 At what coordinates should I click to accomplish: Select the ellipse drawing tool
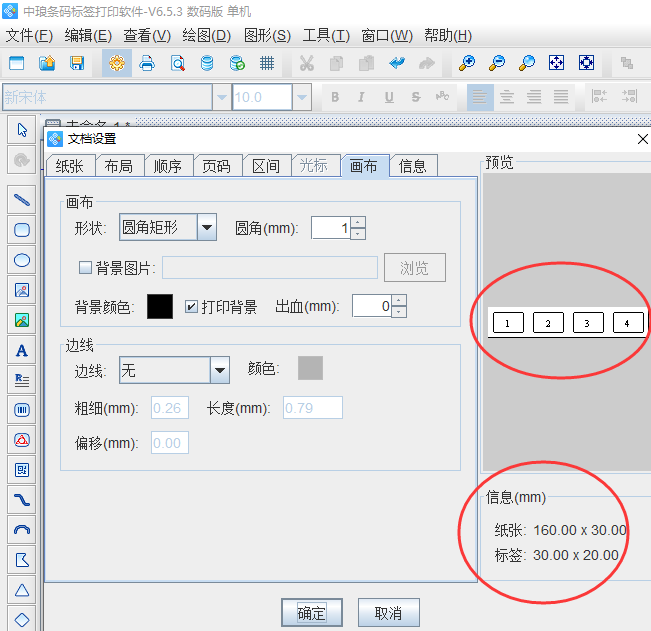tap(21, 260)
